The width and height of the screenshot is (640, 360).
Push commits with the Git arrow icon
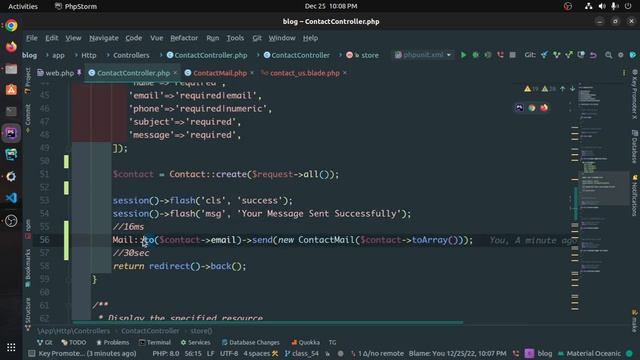pos(569,55)
